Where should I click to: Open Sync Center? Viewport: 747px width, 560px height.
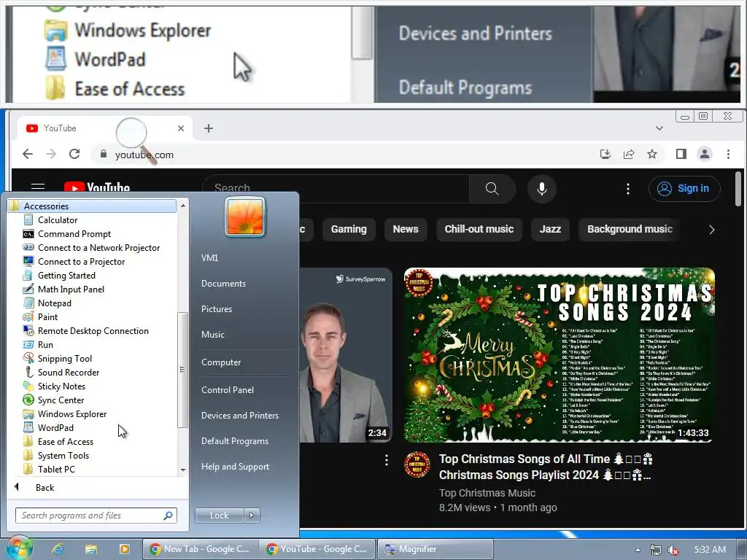coord(61,400)
